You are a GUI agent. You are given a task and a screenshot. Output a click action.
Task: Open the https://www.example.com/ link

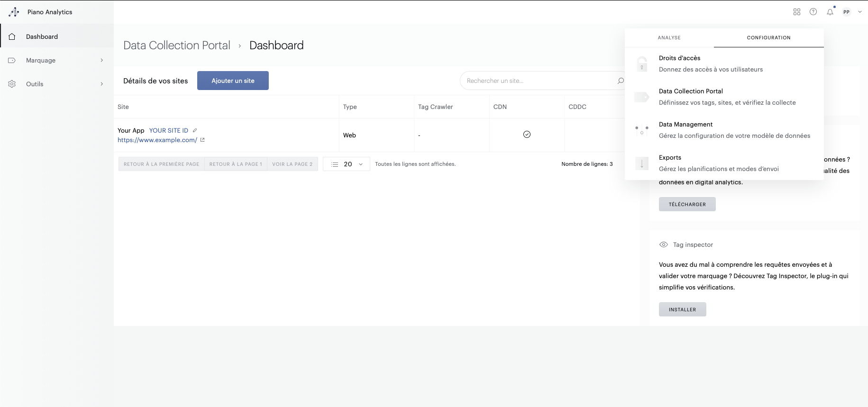point(157,140)
